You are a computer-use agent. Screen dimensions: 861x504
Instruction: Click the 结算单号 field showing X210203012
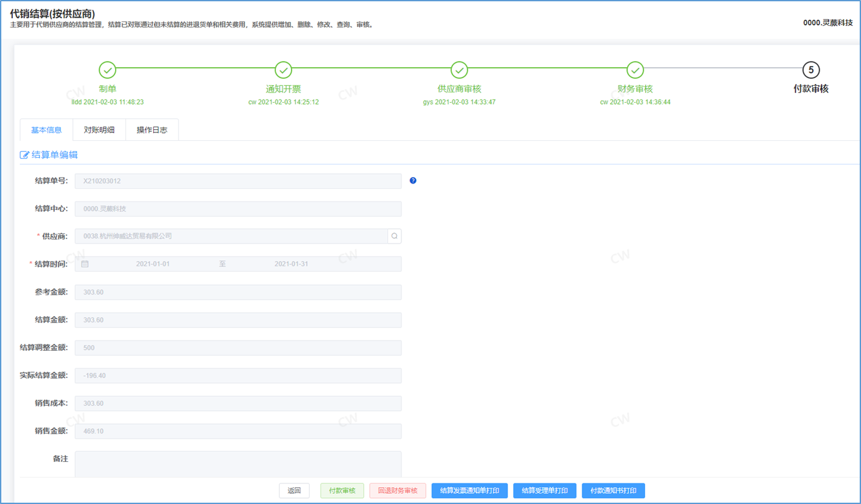click(x=238, y=181)
